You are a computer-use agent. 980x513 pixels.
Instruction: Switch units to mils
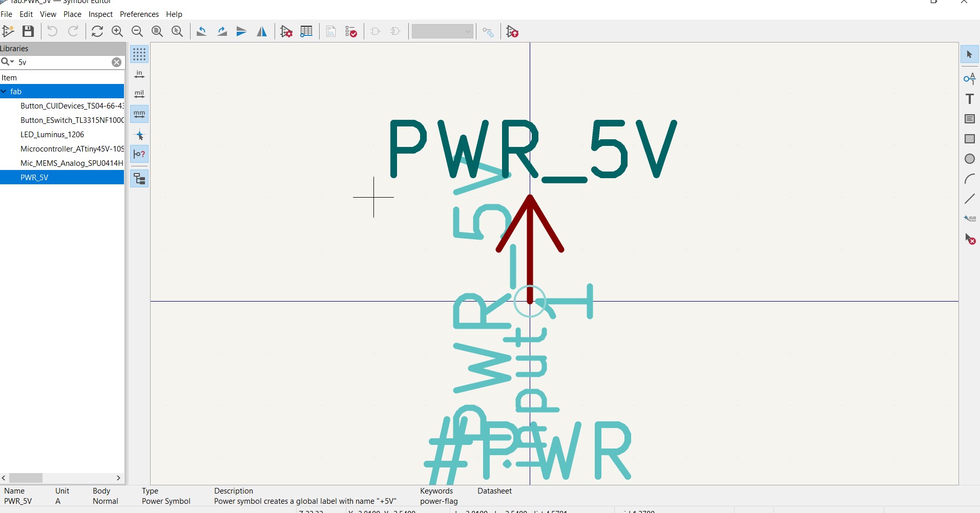(x=139, y=94)
